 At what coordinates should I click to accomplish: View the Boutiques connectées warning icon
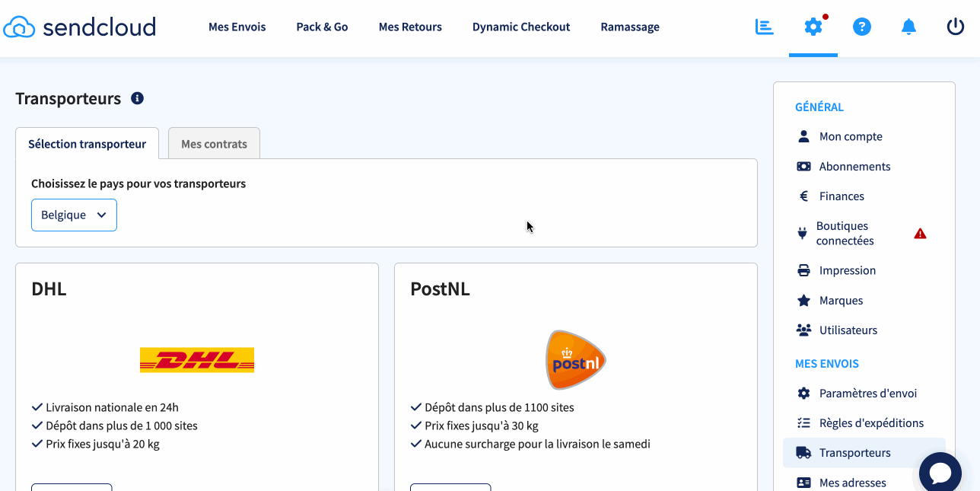[x=920, y=233]
